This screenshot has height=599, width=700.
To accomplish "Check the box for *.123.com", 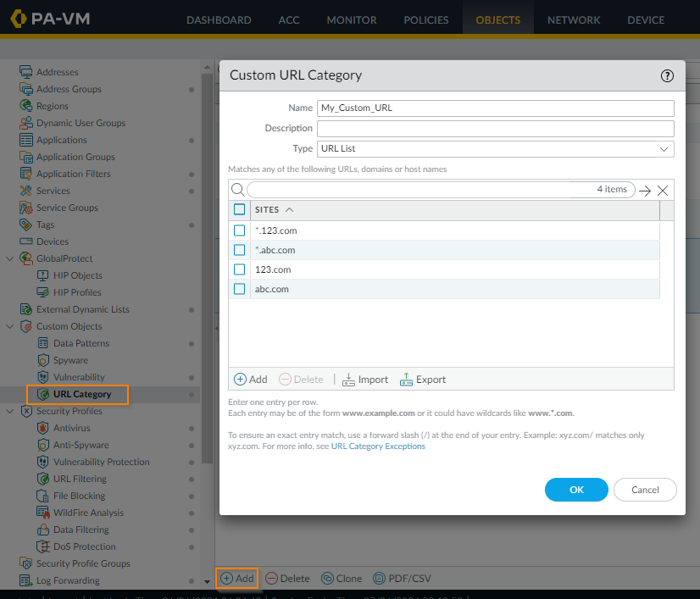I will [240, 230].
